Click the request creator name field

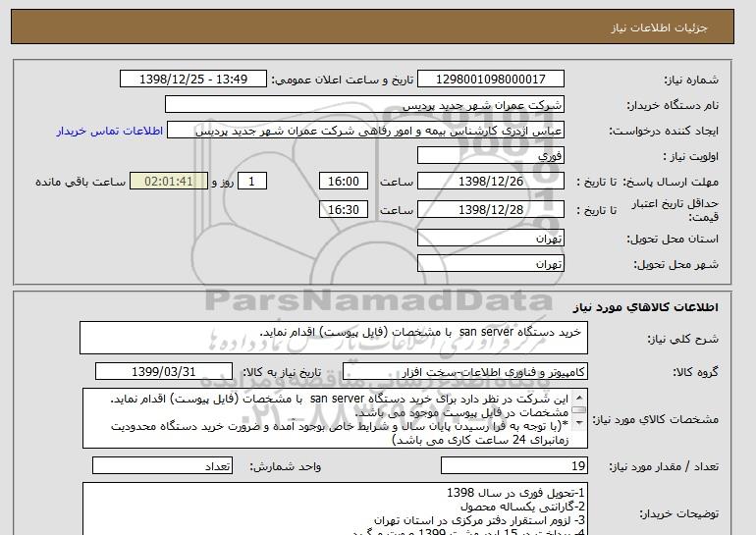[x=365, y=131]
